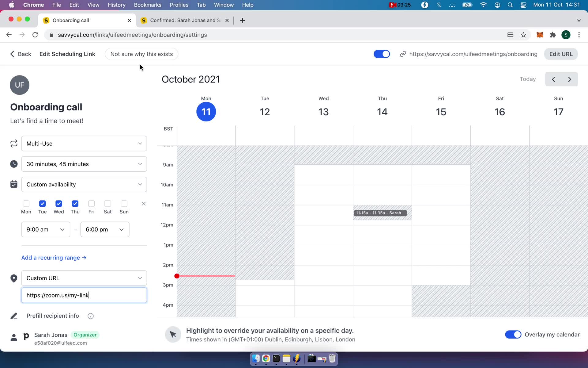
Task: Click the person/organizer icon beside Sarah Jonas
Action: 13,337
